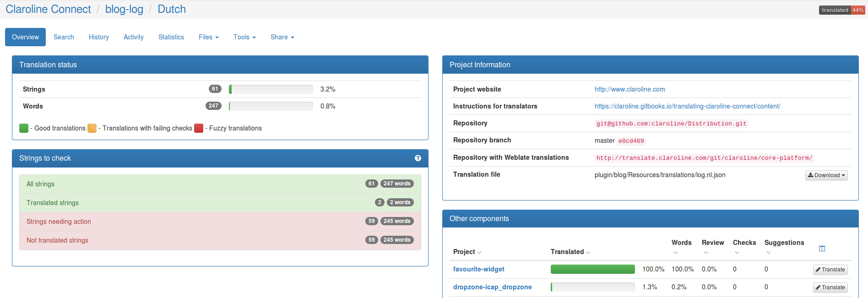Click Translate button for dropzone-icap_dropzone
This screenshot has width=868, height=298.
click(830, 287)
